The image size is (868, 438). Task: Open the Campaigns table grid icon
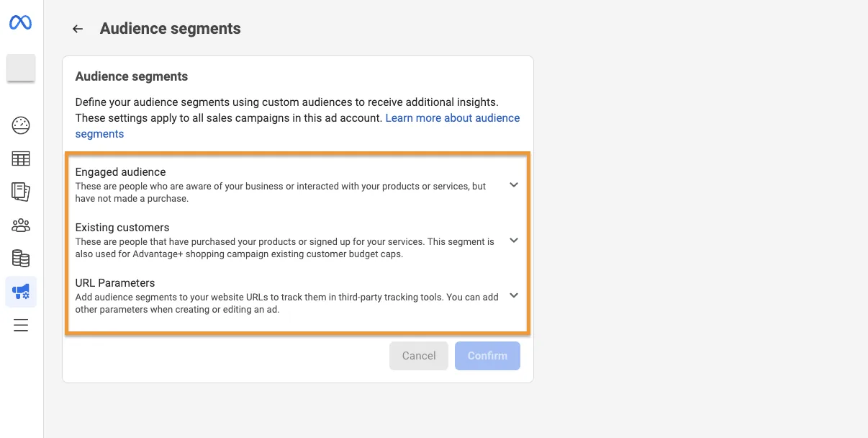coord(21,158)
